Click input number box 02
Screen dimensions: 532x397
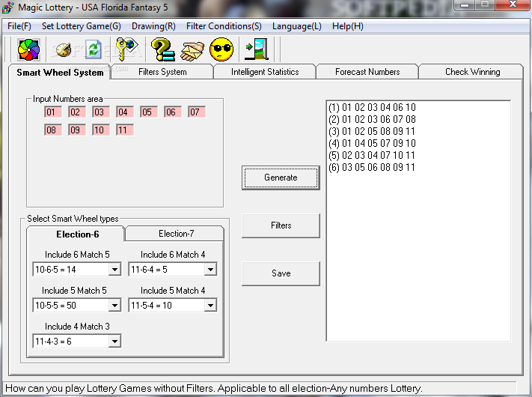coord(77,112)
